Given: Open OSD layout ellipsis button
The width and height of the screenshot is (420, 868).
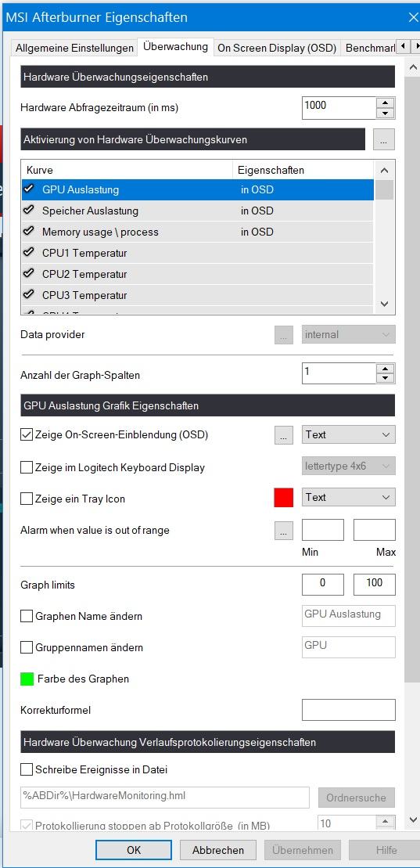Looking at the screenshot, I should tap(283, 435).
